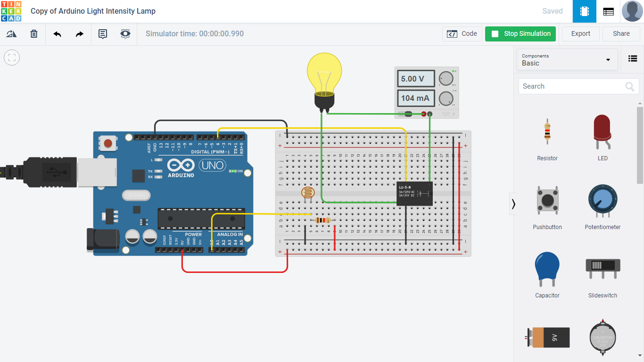
Task: Zoom to fit the canvas
Action: click(x=12, y=58)
